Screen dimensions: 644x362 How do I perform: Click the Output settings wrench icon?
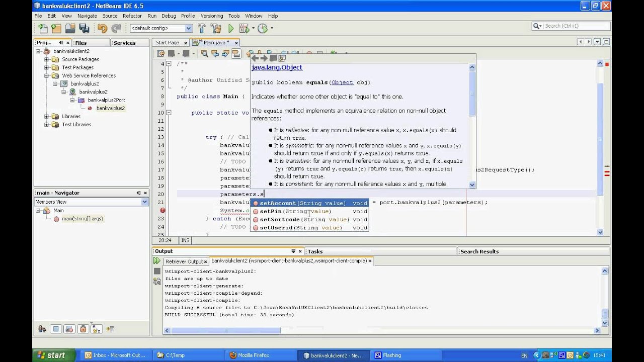[x=157, y=281]
